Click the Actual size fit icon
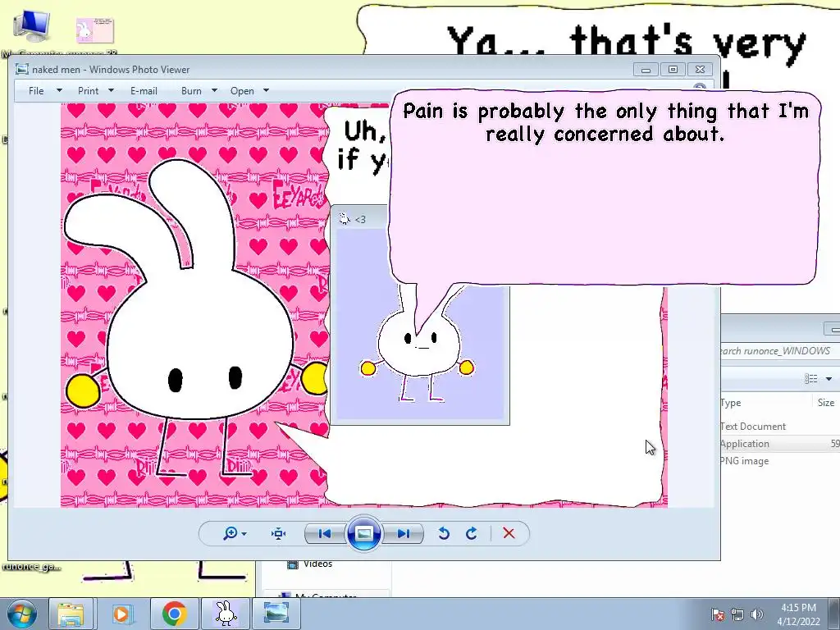The width and height of the screenshot is (840, 630). click(279, 533)
